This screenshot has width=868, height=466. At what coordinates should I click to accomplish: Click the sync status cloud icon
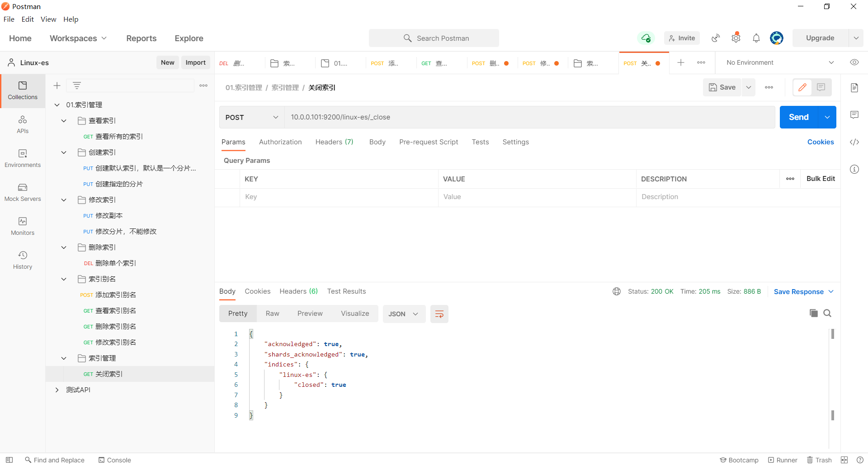[x=646, y=38]
